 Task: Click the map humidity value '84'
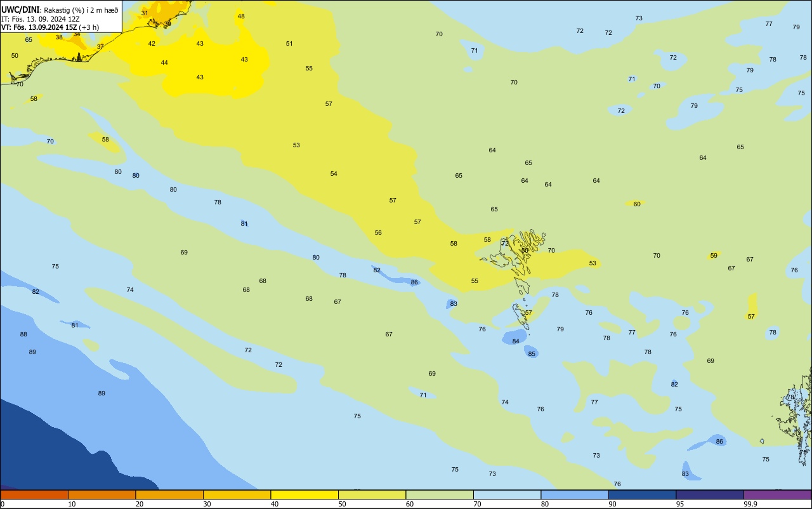coord(516,341)
